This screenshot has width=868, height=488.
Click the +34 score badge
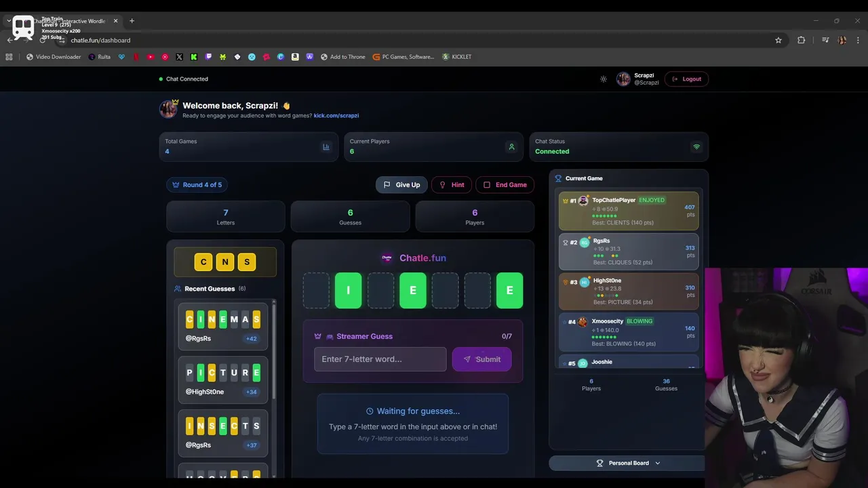[x=251, y=392]
